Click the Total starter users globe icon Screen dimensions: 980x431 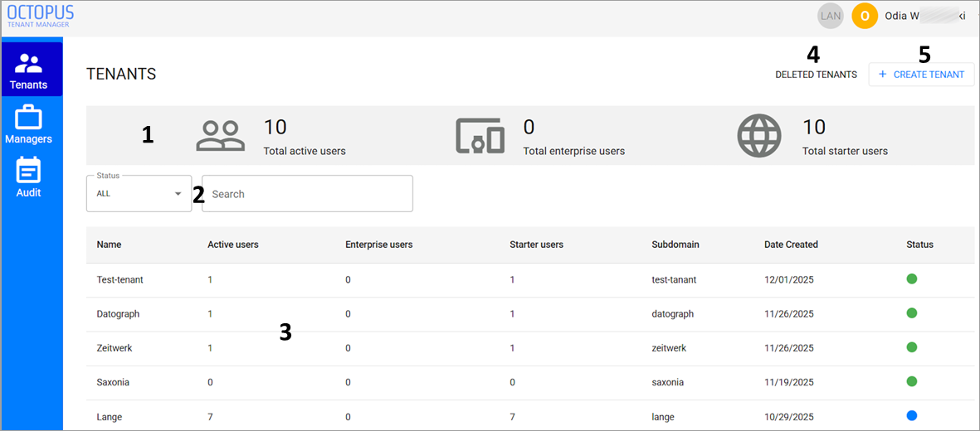click(759, 136)
